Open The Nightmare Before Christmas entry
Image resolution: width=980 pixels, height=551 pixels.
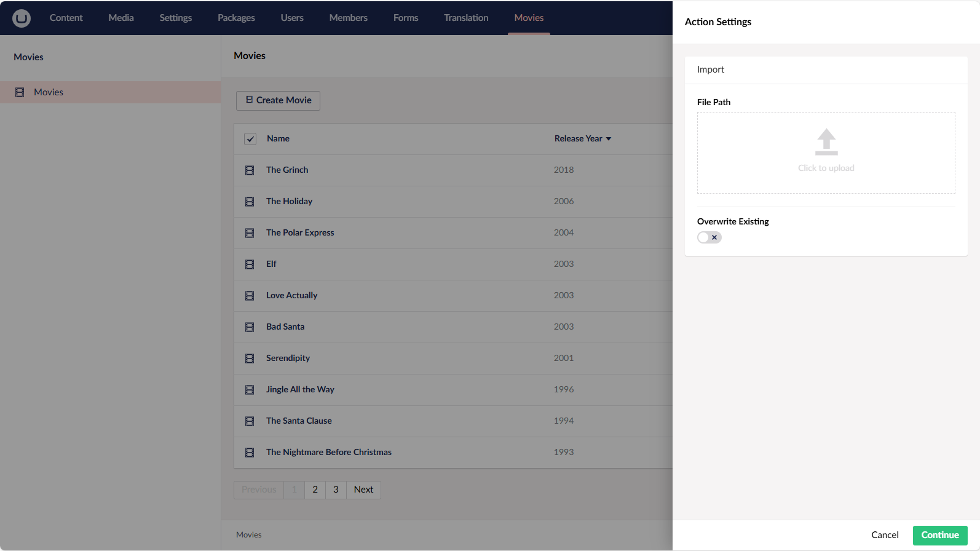pyautogui.click(x=329, y=453)
